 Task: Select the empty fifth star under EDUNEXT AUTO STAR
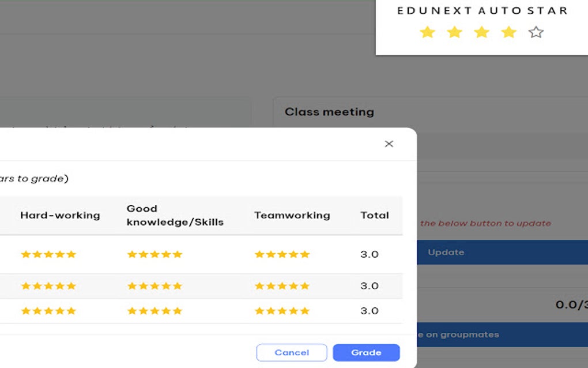click(536, 32)
